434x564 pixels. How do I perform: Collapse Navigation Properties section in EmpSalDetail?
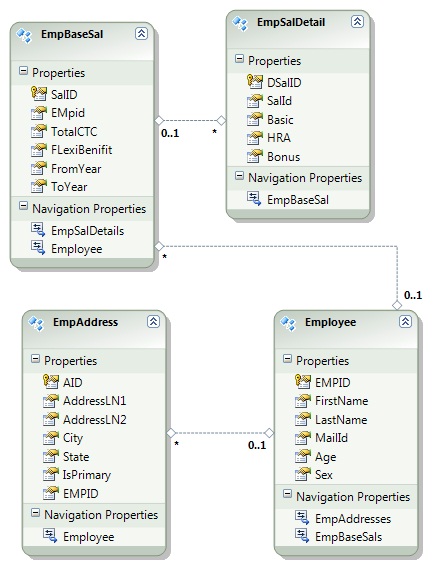point(239,176)
